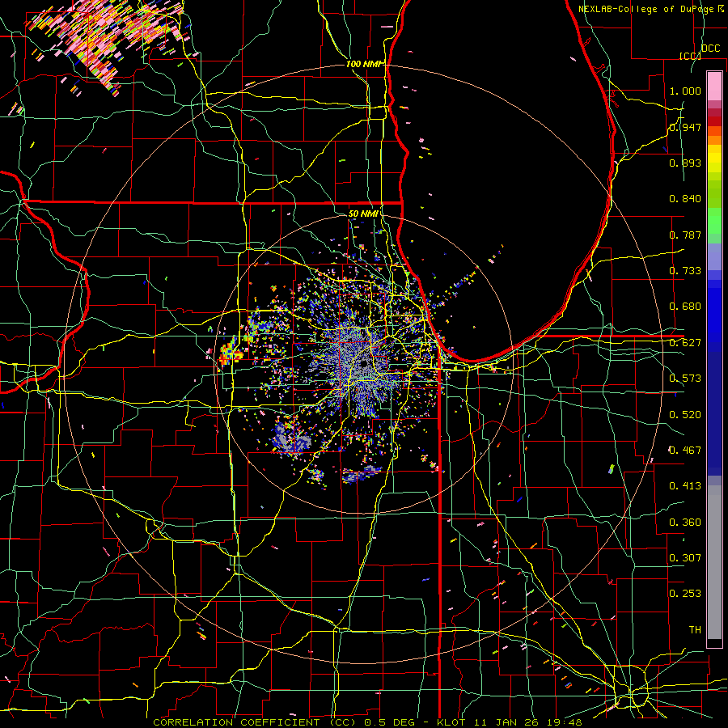
Task: Select the 0.573 scale value
Action: coord(685,379)
